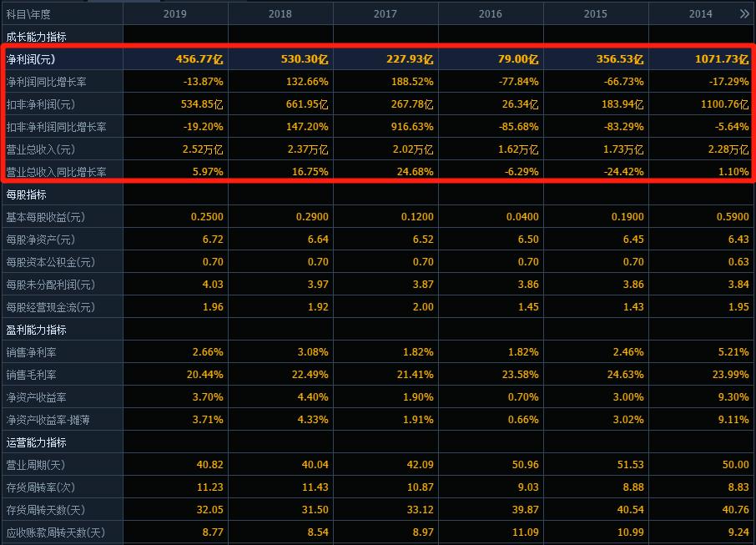This screenshot has width=756, height=545.
Task: Click the 6.72 net assets per share cell
Action: [x=213, y=240]
